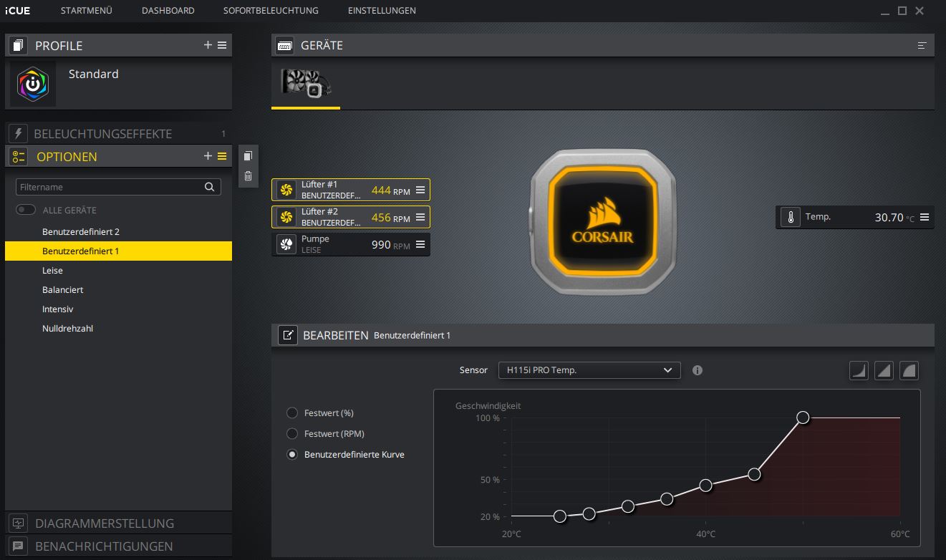Apply the linear balanced curve preset shape
The height and width of the screenshot is (560, 946).
[x=884, y=370]
